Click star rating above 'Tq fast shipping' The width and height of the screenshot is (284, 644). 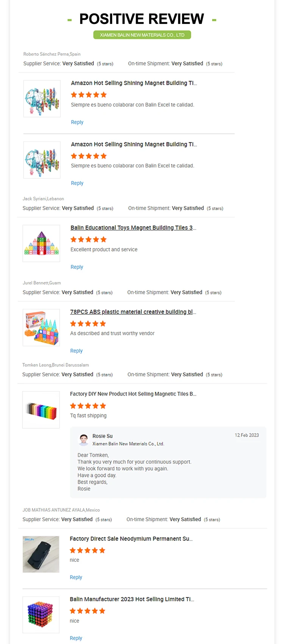coord(88,406)
